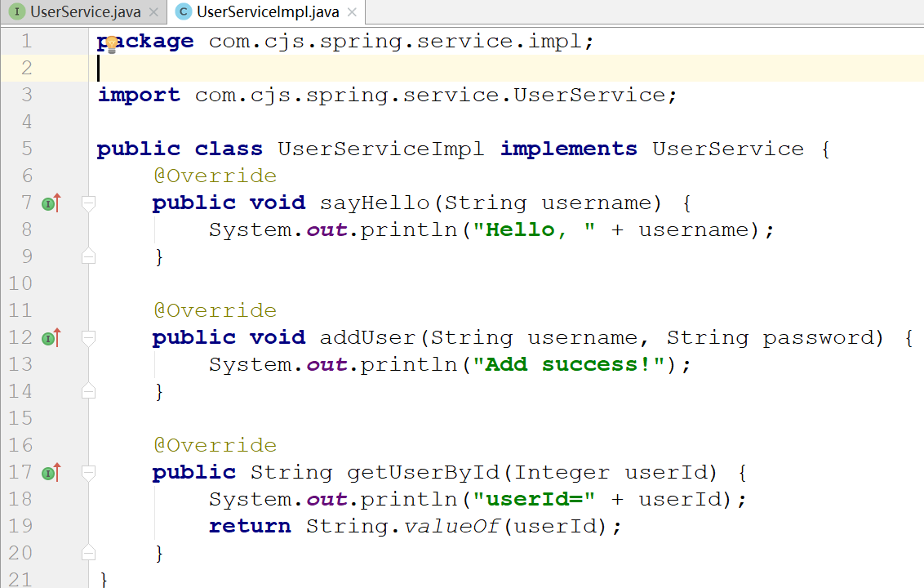
Task: Click UserService after the implements keyword
Action: click(x=727, y=149)
